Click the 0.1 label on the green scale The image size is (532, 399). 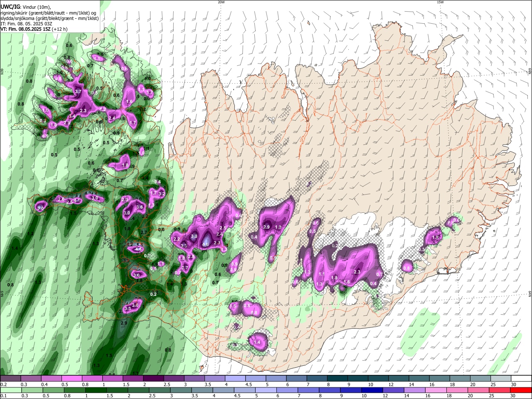[3, 396]
